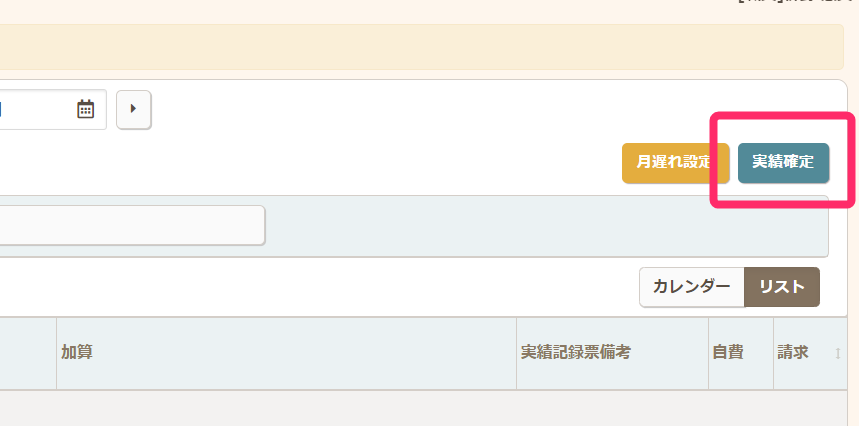This screenshot has width=859, height=426.
Task: Switch to リスト view
Action: [x=782, y=287]
